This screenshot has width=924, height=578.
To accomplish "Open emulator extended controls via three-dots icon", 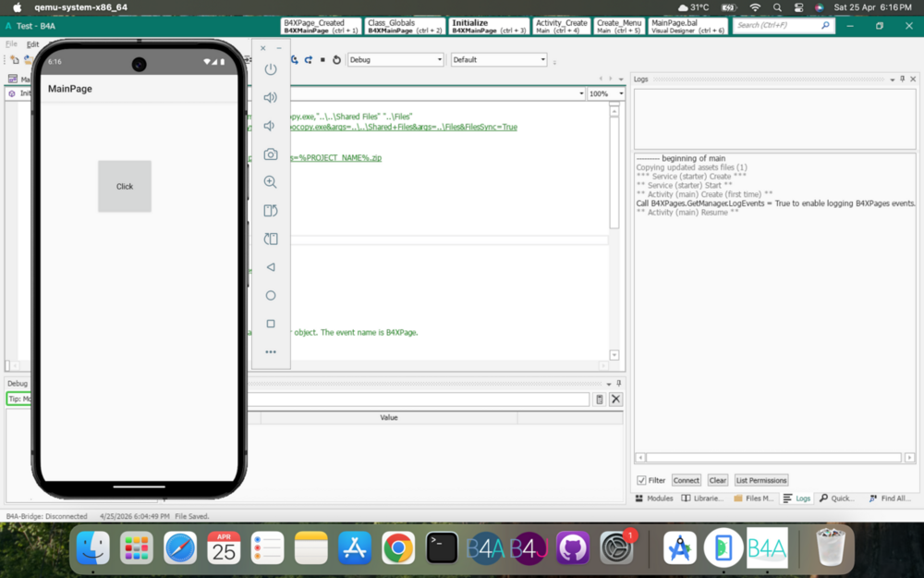I will (270, 351).
